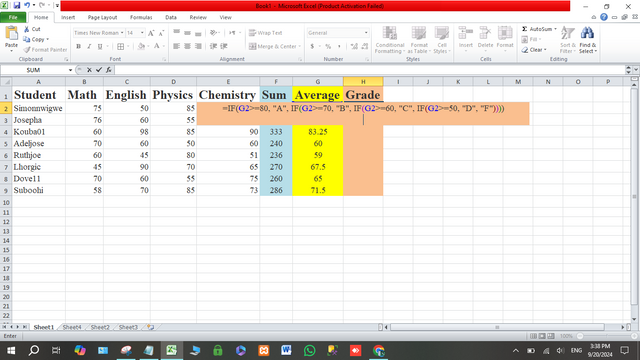Click the Save icon in Quick Access Toolbar
Viewport: 640px width, 360px height.
tap(17, 6)
